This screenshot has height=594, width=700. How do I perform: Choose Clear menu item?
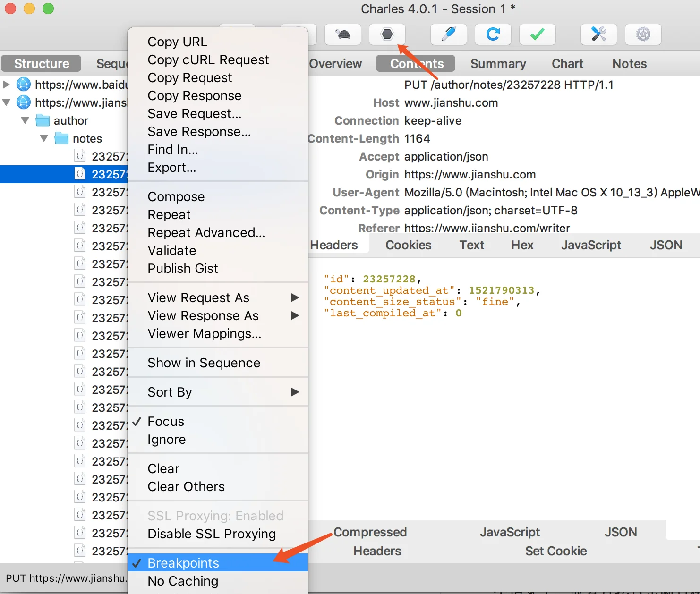218,468
